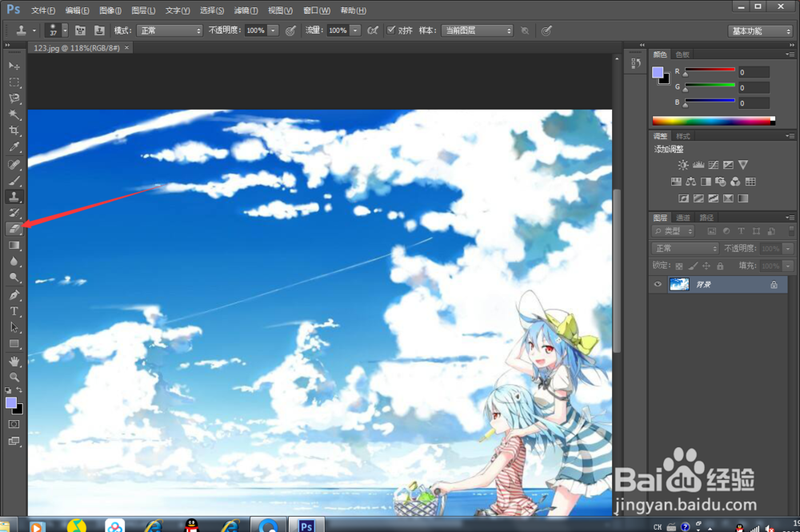Switch to the 样式 tab
This screenshot has height=532, width=800.
point(682,136)
